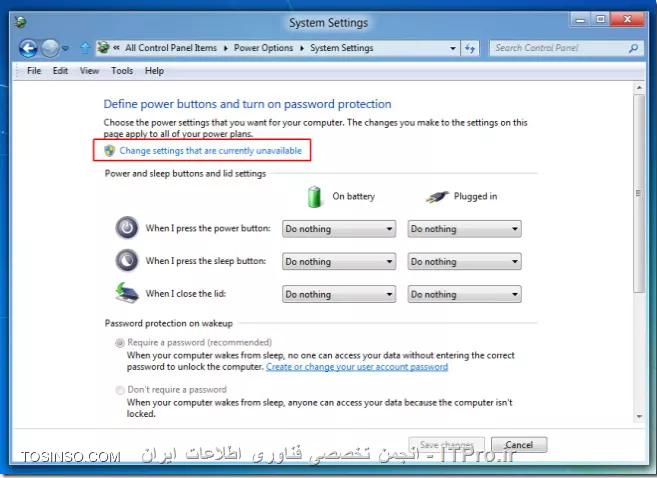Click the green battery icon
The height and width of the screenshot is (478, 657).
[x=314, y=196]
